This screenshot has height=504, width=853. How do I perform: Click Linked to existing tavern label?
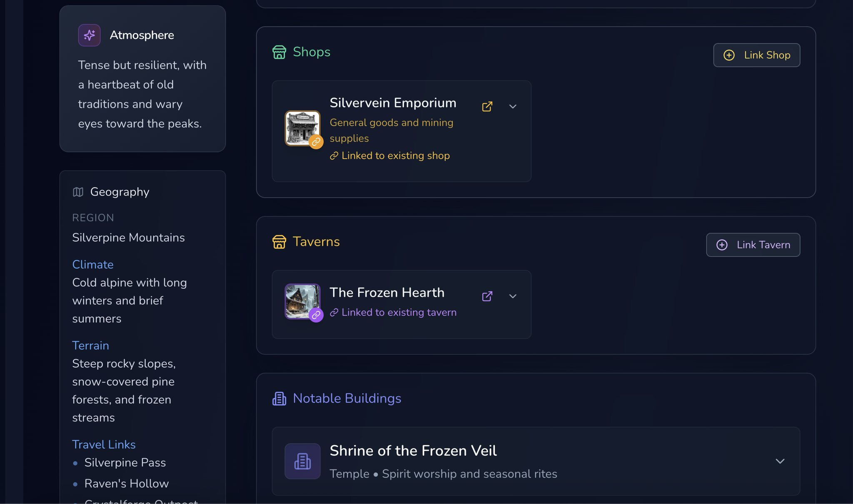[393, 313]
